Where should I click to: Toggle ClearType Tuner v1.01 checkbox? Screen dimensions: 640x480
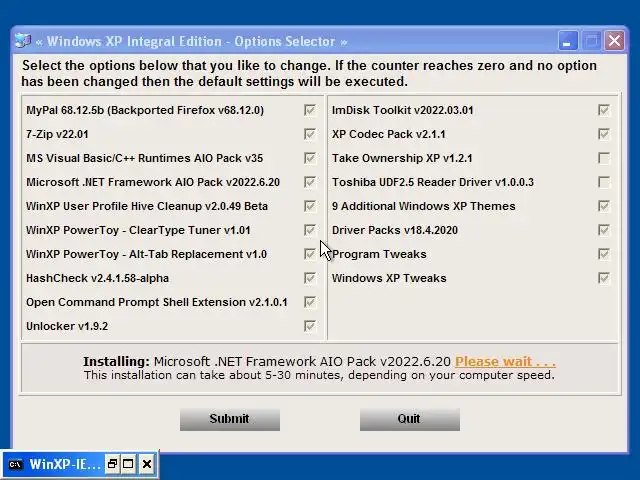coord(309,230)
